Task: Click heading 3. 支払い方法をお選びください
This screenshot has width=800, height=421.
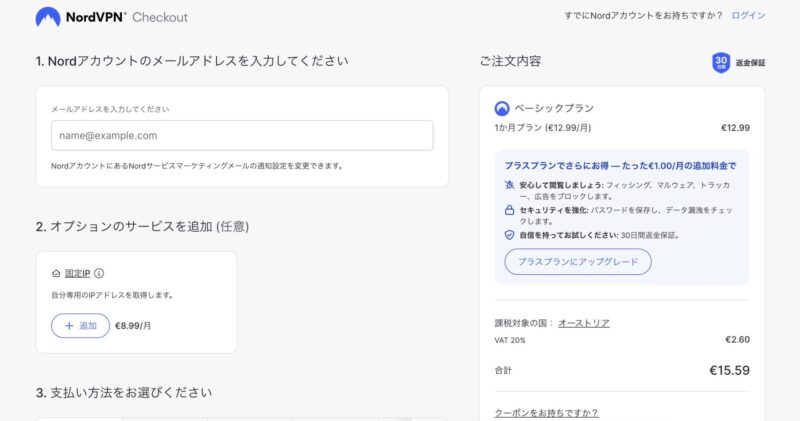Action: [124, 392]
